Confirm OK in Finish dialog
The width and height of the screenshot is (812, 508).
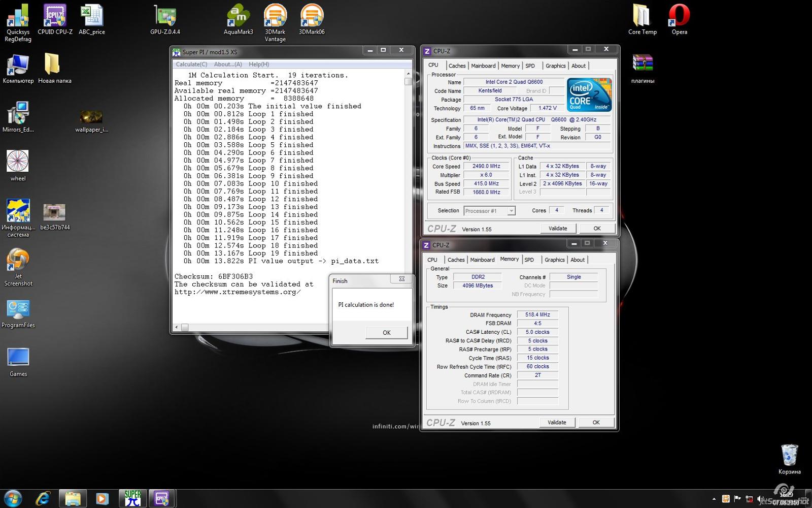click(386, 333)
